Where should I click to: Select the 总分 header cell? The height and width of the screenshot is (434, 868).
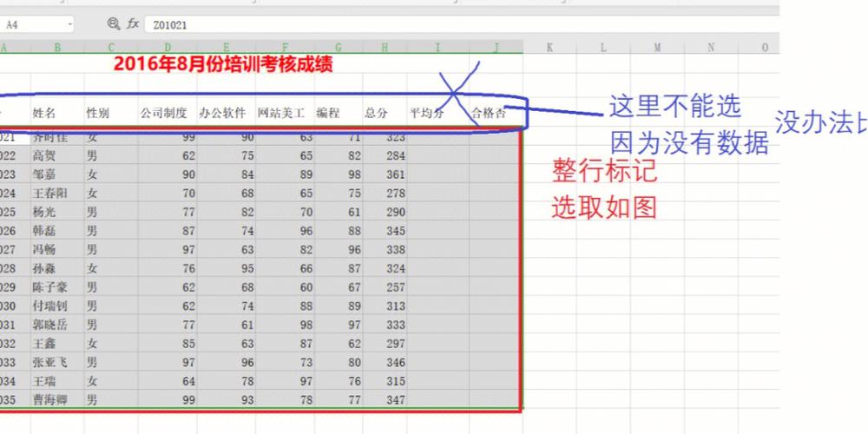click(385, 114)
